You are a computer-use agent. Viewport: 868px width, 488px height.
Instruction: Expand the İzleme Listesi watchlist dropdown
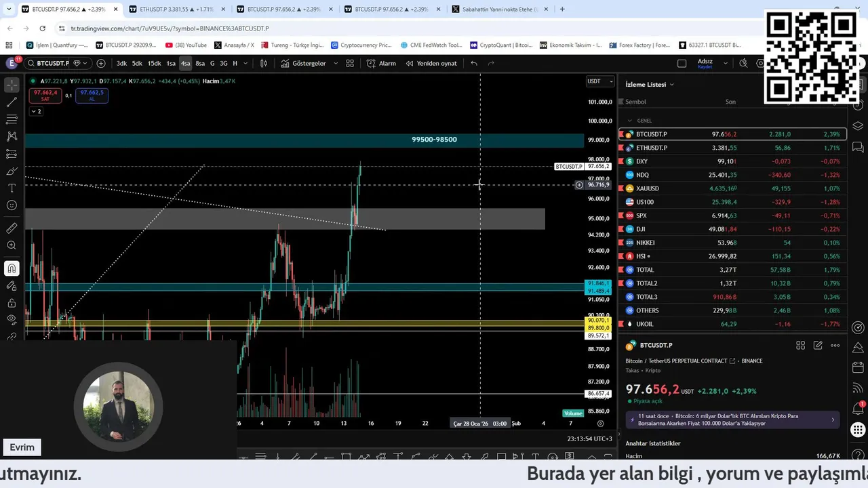pyautogui.click(x=650, y=84)
